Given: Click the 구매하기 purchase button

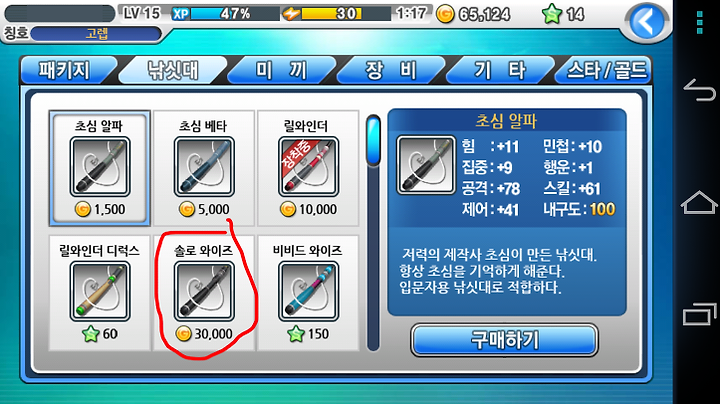Looking at the screenshot, I should (504, 340).
